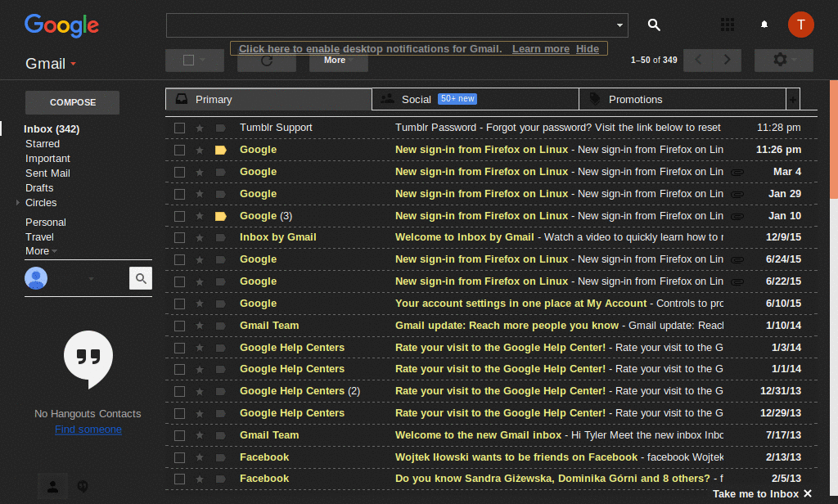Check the Google 6/10/15 email checkbox
Image resolution: width=838 pixels, height=504 pixels.
179,304
